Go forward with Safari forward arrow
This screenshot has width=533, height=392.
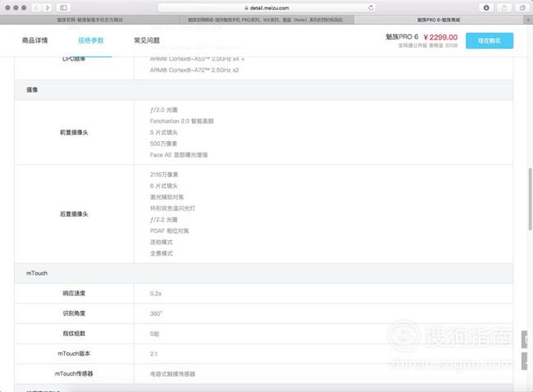pyautogui.click(x=48, y=8)
